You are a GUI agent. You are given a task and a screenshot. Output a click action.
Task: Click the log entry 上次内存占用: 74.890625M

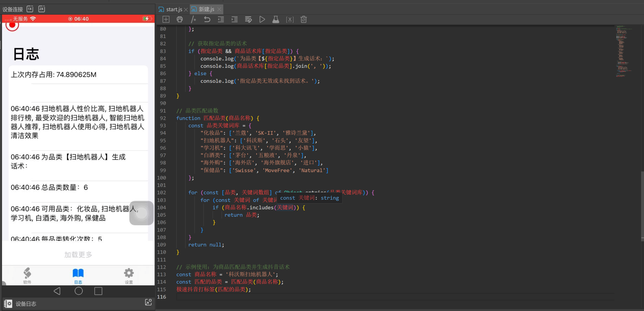[x=54, y=74]
